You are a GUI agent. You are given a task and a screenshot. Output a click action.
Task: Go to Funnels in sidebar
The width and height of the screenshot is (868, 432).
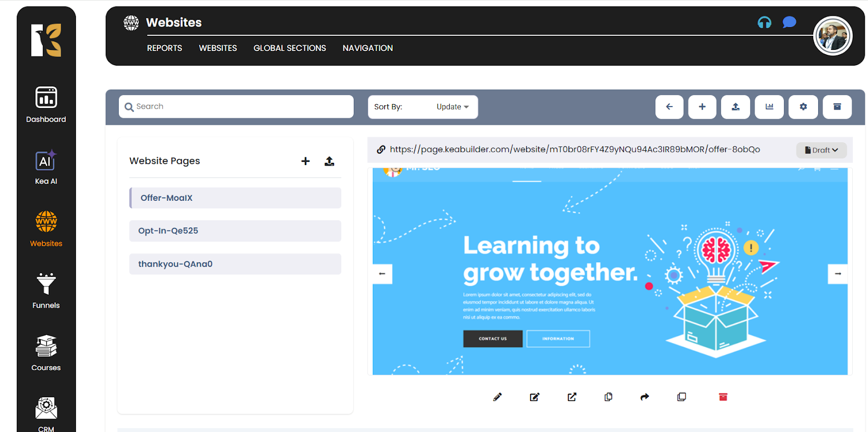[46, 291]
